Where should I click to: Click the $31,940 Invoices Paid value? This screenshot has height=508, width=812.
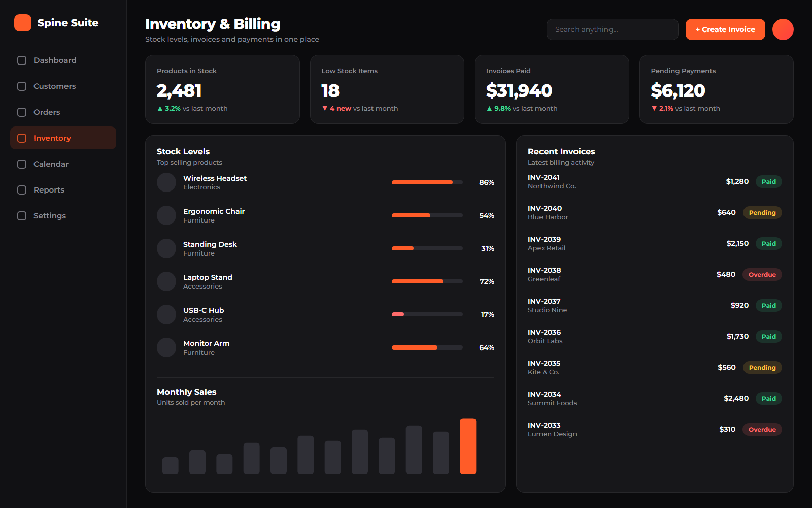pos(519,90)
